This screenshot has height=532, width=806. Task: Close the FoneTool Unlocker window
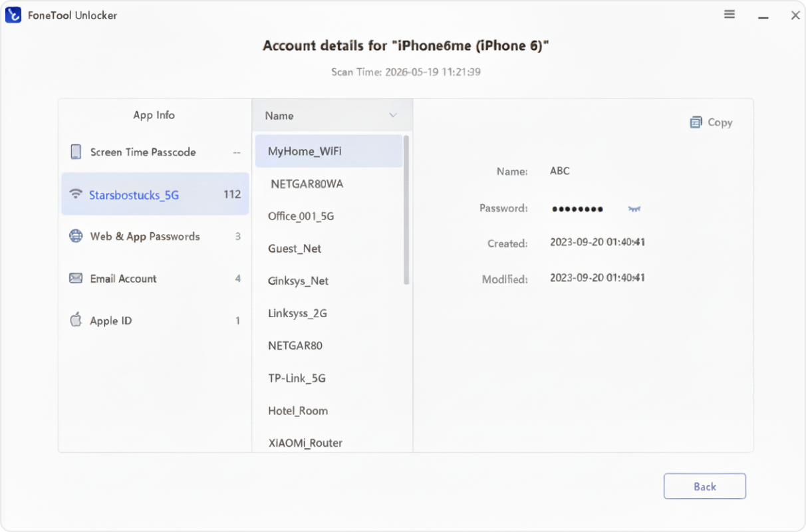795,15
